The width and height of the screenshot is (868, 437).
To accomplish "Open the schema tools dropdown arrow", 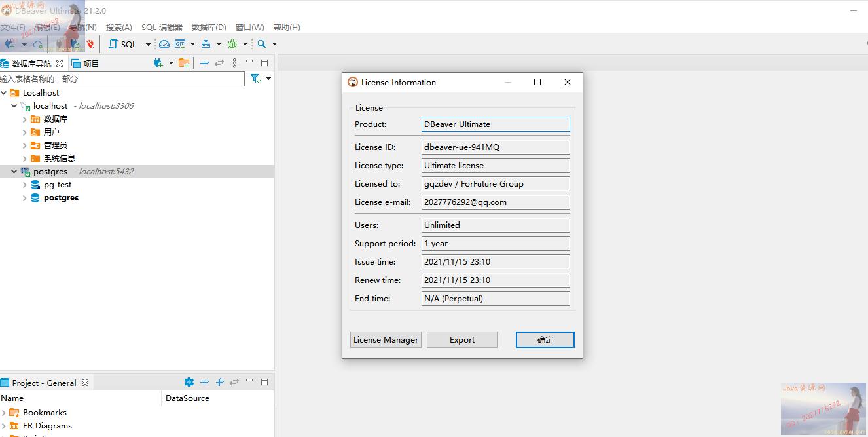I will tap(219, 44).
